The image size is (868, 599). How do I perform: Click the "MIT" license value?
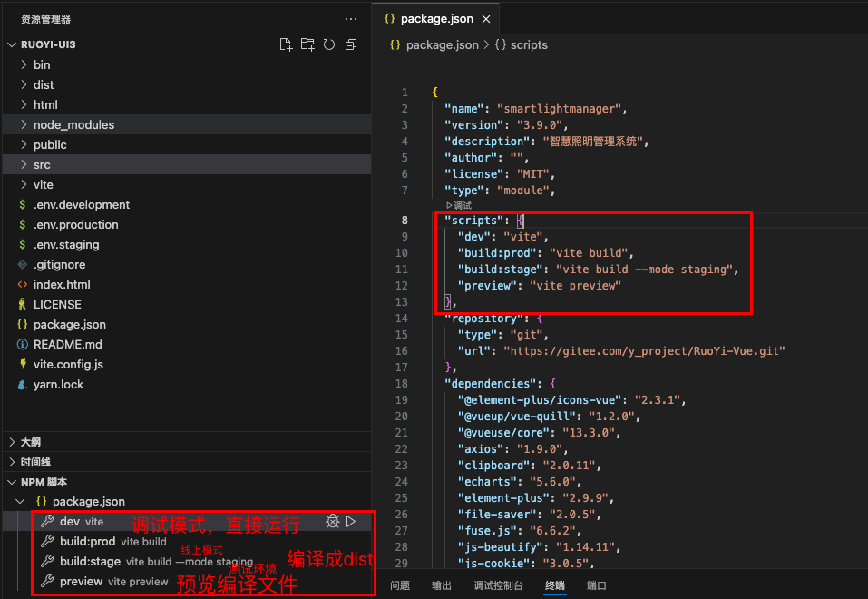coord(532,174)
